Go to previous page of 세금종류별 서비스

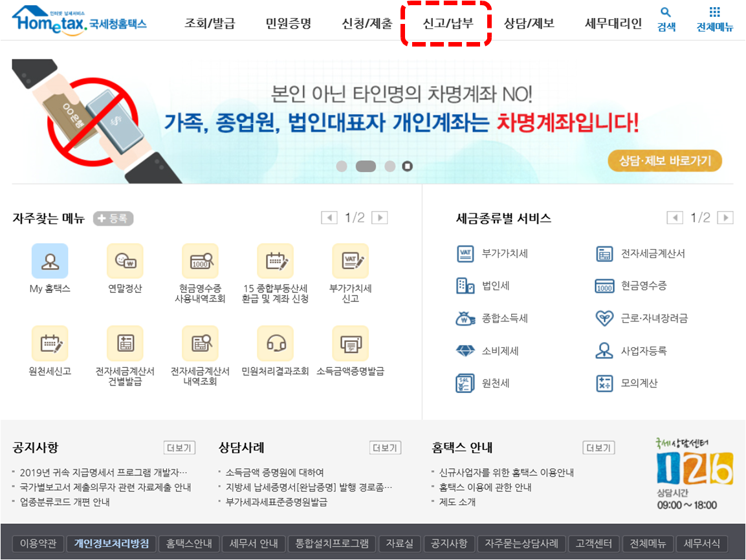pyautogui.click(x=675, y=218)
